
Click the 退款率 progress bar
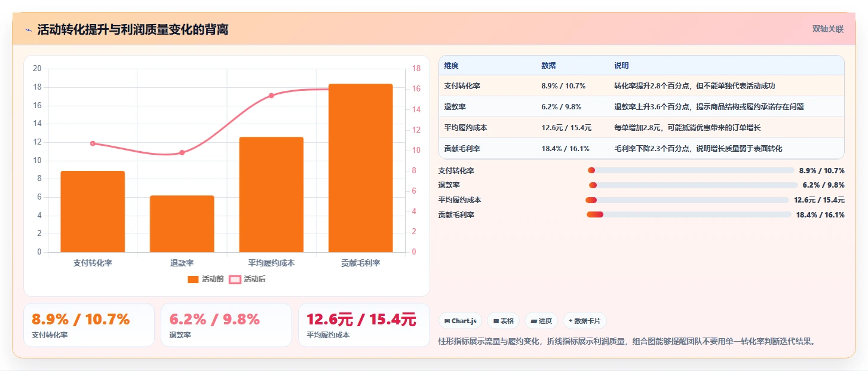pos(694,185)
